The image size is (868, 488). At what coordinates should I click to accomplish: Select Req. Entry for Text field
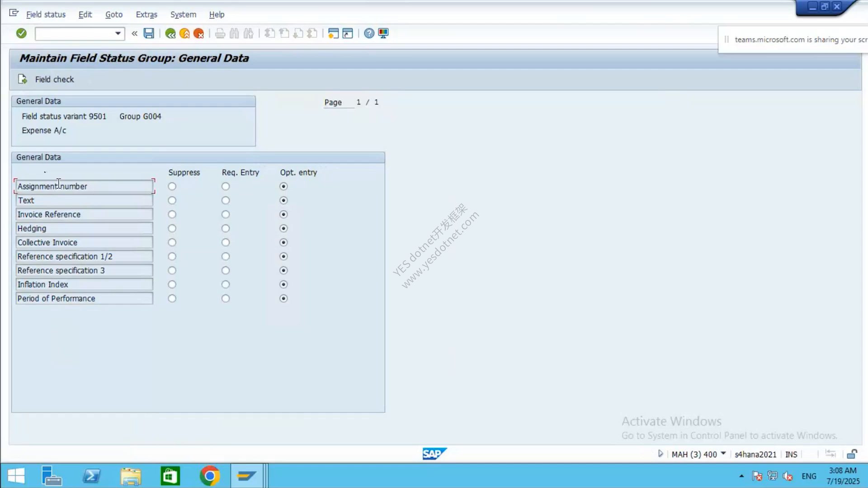point(226,200)
